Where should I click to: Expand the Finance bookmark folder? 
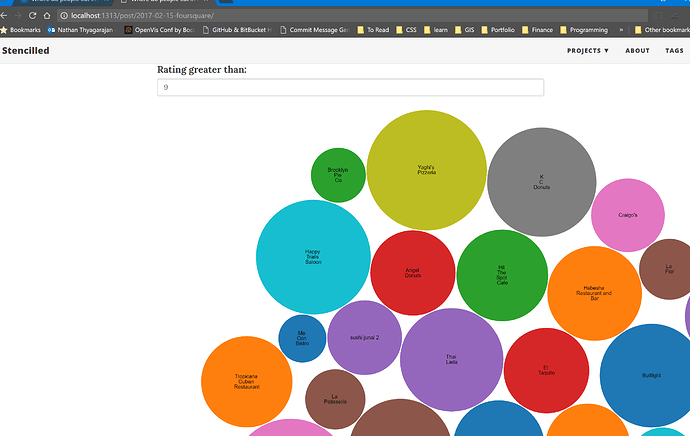pyautogui.click(x=537, y=30)
